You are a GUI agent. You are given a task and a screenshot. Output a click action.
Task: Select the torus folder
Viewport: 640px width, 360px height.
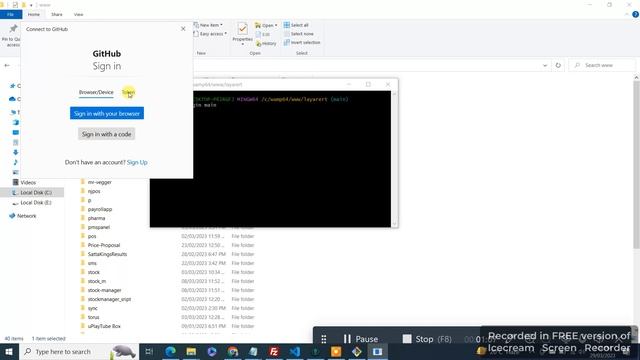(93, 317)
